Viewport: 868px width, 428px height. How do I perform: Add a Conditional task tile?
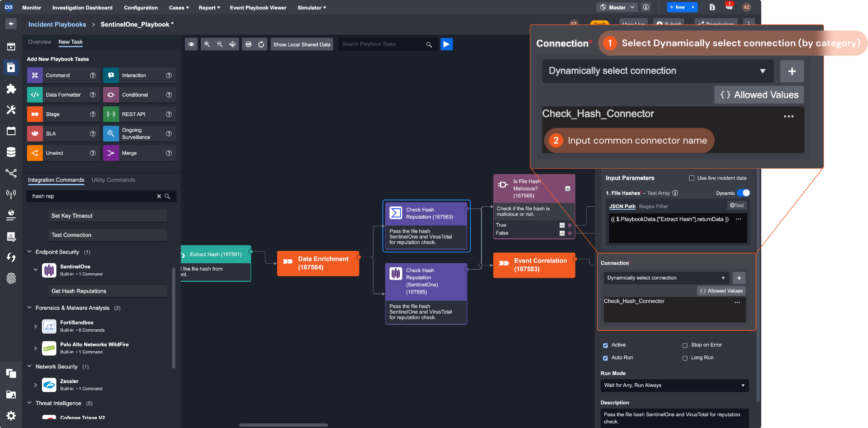[x=139, y=95]
